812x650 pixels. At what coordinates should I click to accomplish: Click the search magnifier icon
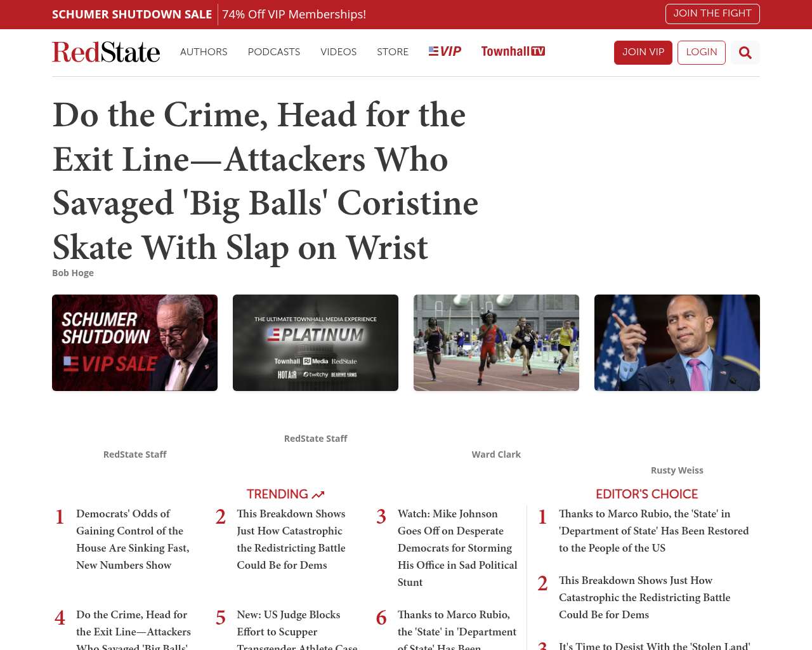(x=745, y=53)
